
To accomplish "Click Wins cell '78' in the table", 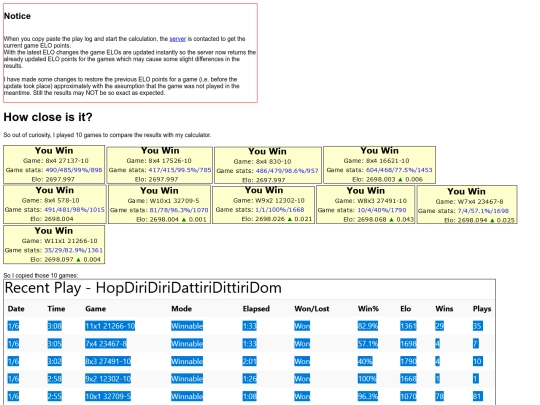I will [439, 396].
